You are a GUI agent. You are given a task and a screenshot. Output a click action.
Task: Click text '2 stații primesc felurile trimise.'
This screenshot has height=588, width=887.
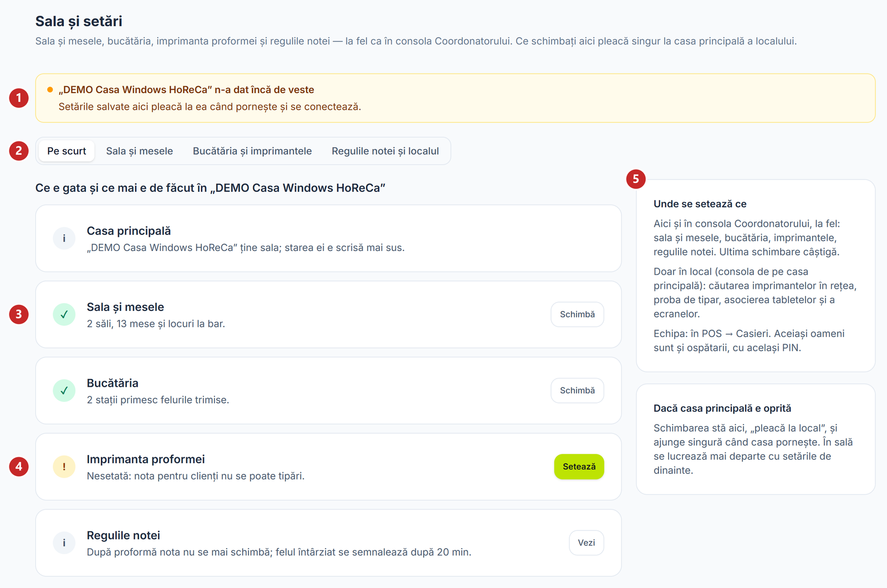pyautogui.click(x=158, y=400)
